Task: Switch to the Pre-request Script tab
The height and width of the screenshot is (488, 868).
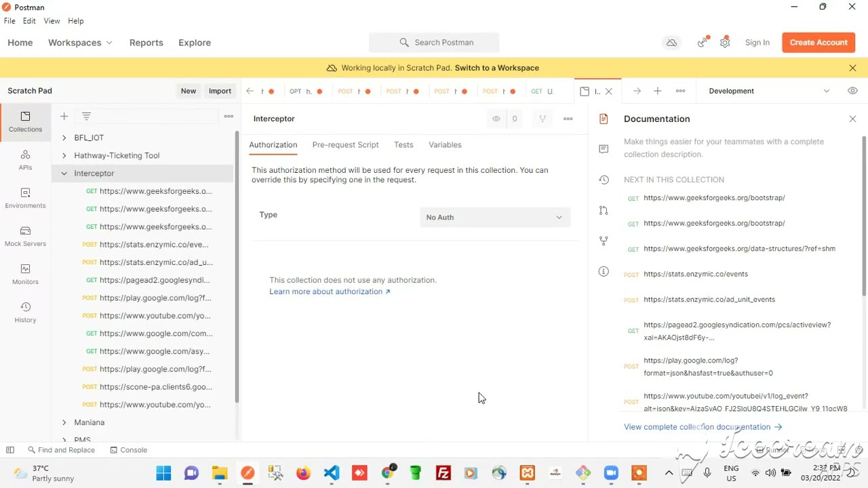Action: pyautogui.click(x=345, y=145)
